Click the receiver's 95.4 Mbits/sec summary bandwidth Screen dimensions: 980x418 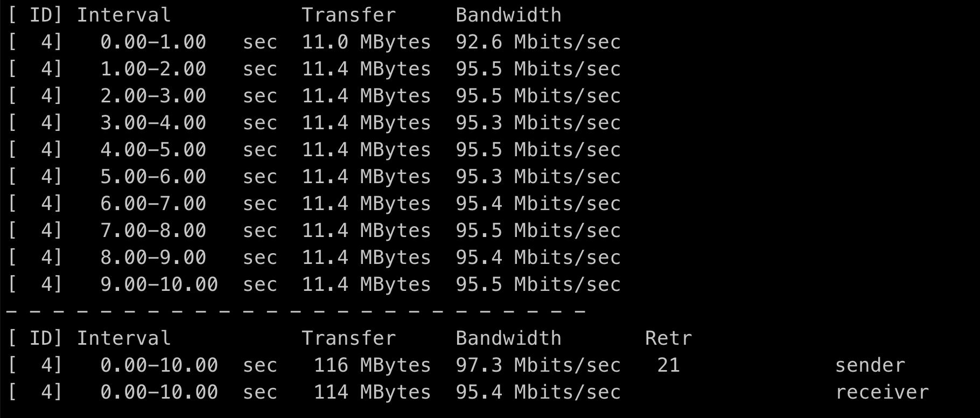click(x=538, y=392)
